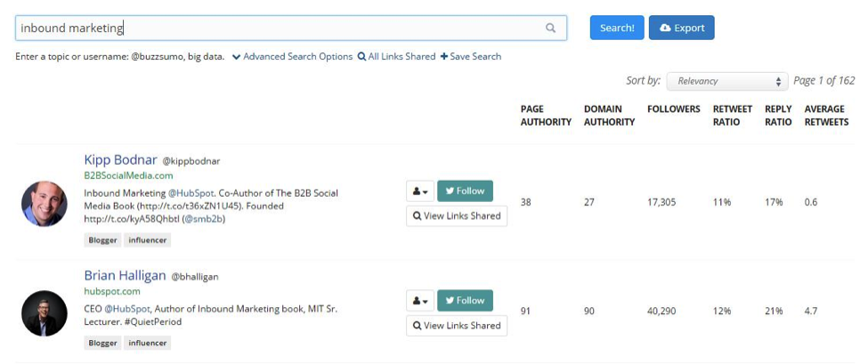Open person dropdown for Kipp Bodnar
The height and width of the screenshot is (364, 868).
[x=419, y=191]
